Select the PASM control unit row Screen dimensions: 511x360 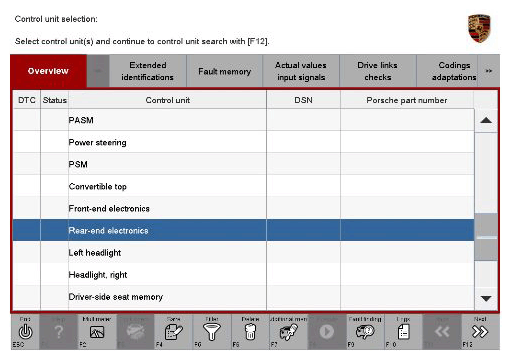[x=243, y=120]
